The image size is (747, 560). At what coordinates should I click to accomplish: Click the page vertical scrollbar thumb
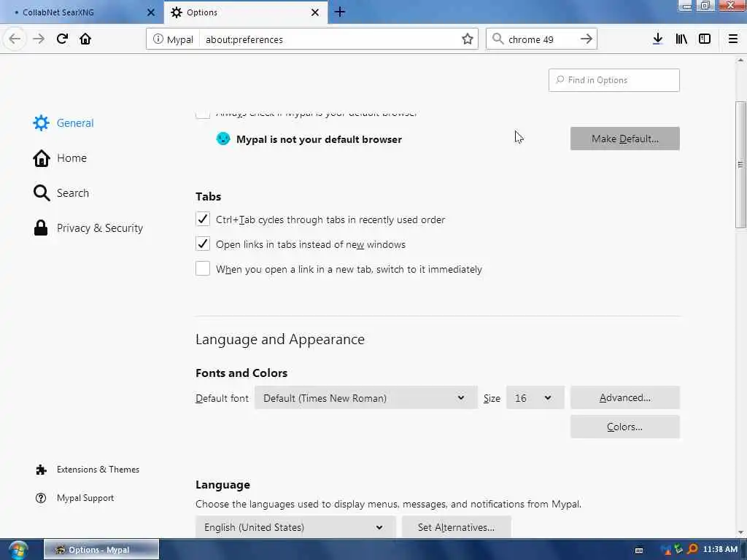pos(740,165)
